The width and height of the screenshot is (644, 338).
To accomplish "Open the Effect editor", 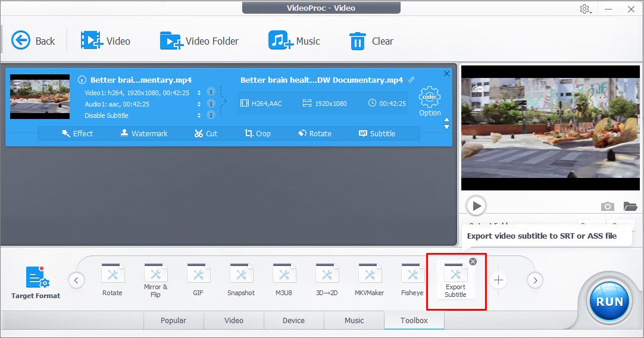I will pos(77,133).
